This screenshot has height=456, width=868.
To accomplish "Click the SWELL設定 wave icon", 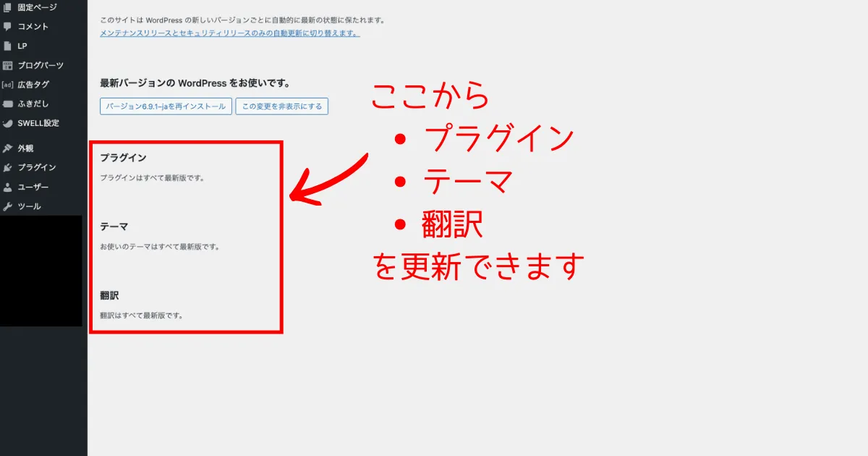I will pos(8,123).
